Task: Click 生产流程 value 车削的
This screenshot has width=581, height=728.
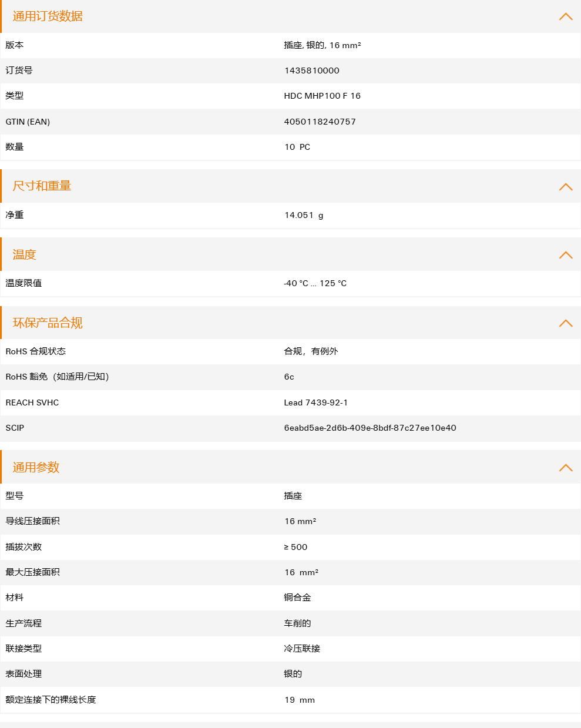Action: click(298, 623)
